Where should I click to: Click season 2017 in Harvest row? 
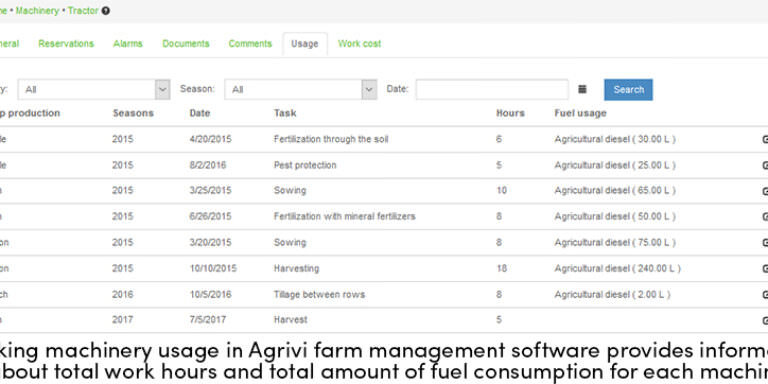pos(122,320)
